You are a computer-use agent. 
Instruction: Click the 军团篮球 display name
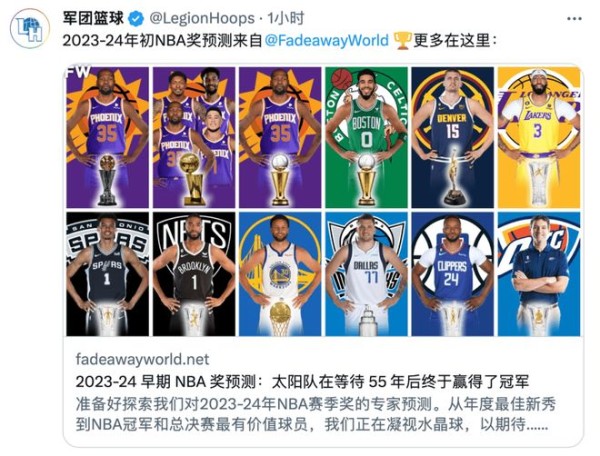pyautogui.click(x=93, y=18)
